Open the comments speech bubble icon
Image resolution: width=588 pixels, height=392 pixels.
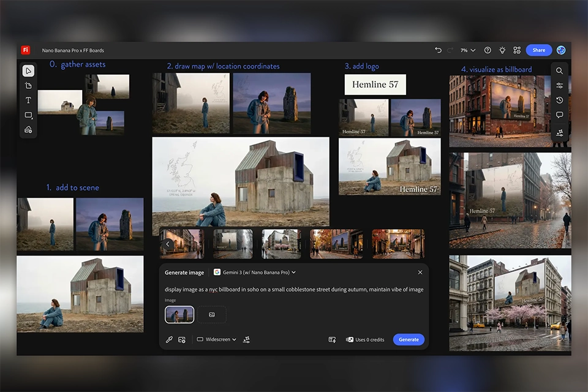click(560, 115)
